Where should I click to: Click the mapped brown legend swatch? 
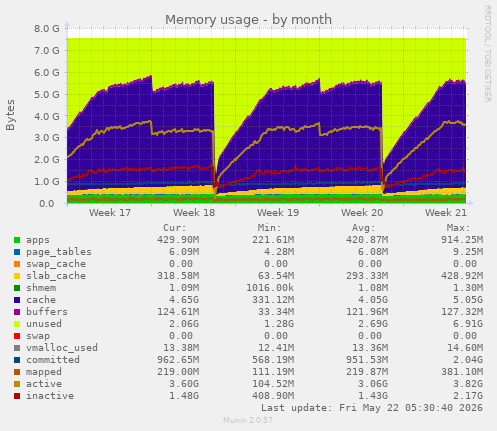coord(17,372)
